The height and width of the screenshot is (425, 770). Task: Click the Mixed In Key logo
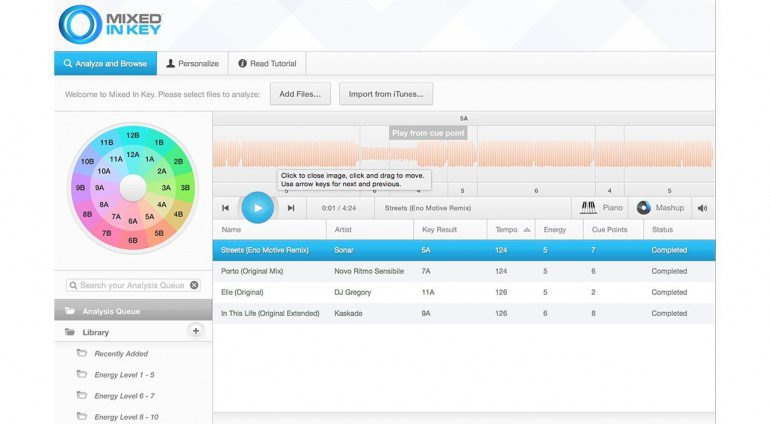tap(110, 24)
